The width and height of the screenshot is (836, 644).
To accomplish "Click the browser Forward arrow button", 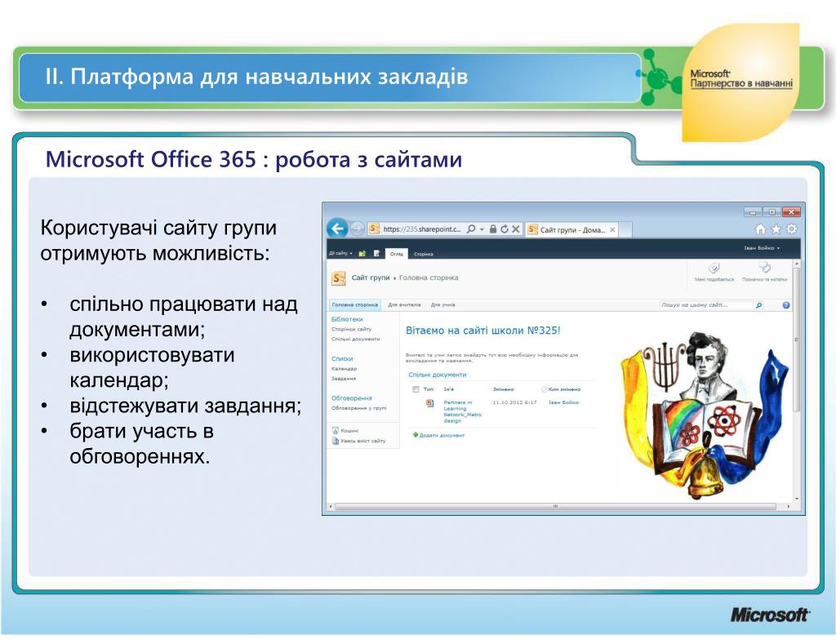I will click(358, 229).
